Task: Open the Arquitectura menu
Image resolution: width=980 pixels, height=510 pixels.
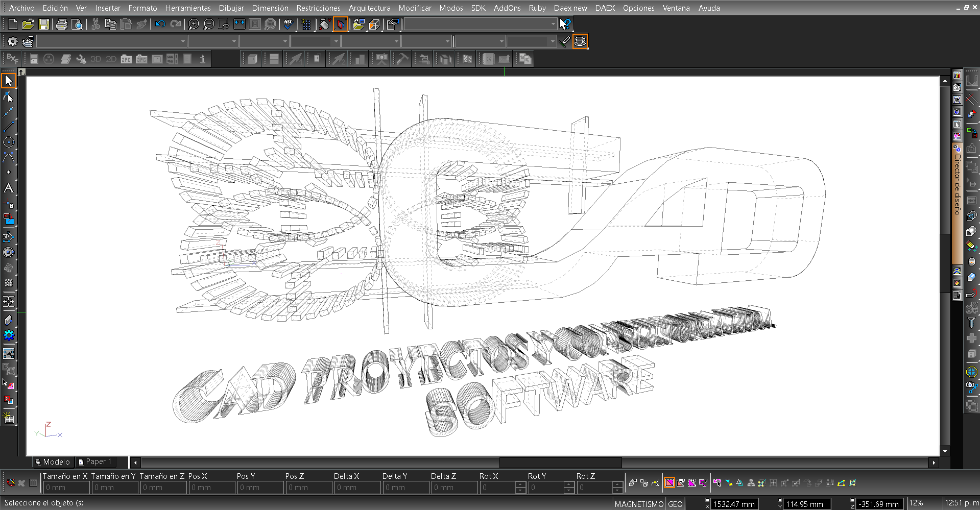Action: [369, 8]
